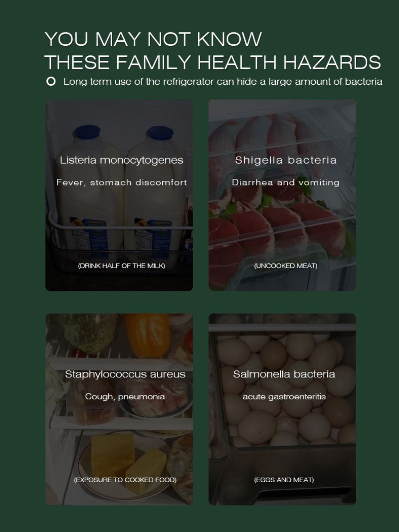Select the 'acute gastroenteritis' symptom text

point(284,396)
